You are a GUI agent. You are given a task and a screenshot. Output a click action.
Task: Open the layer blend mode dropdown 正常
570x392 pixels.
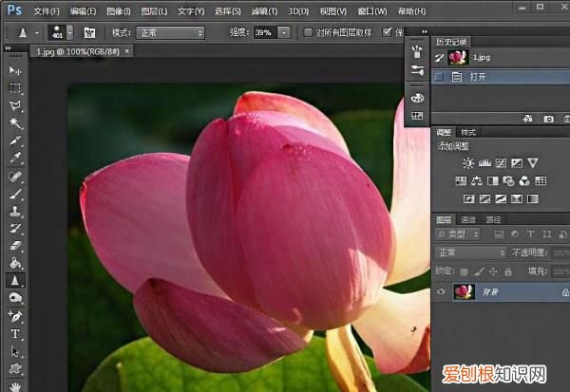(x=470, y=252)
